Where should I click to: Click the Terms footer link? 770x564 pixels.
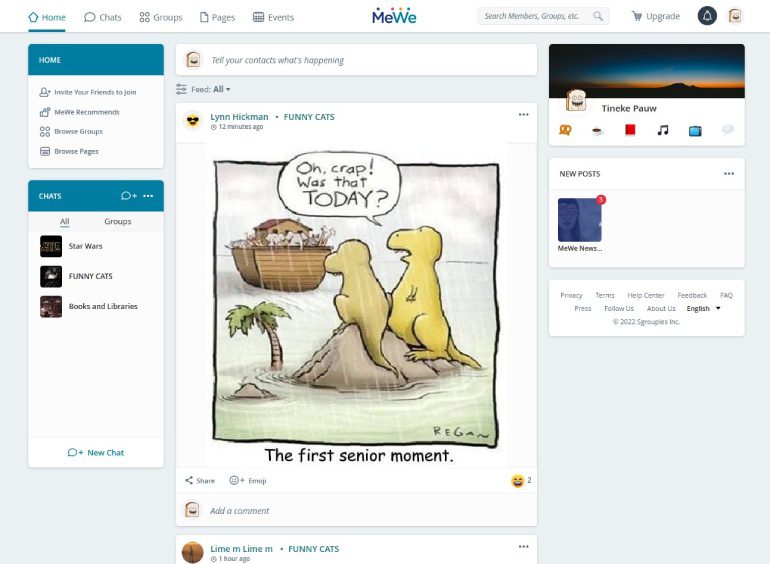coord(605,295)
